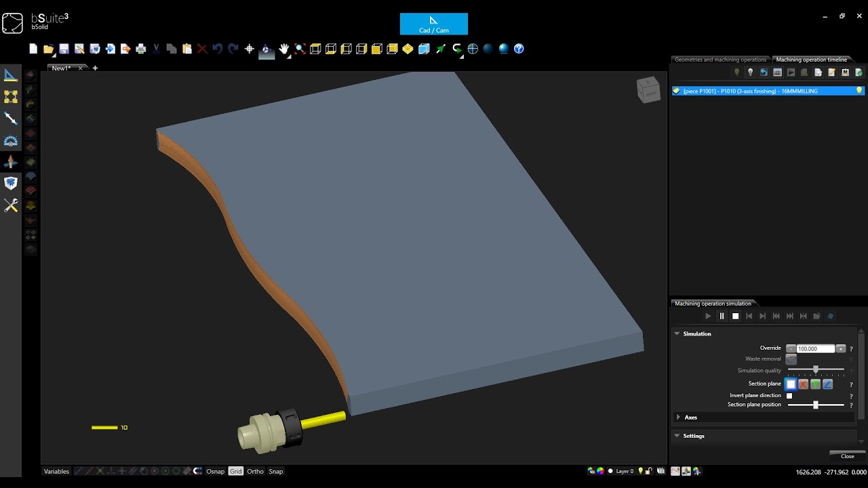Paste from clipboard toolbar icon

click(187, 49)
